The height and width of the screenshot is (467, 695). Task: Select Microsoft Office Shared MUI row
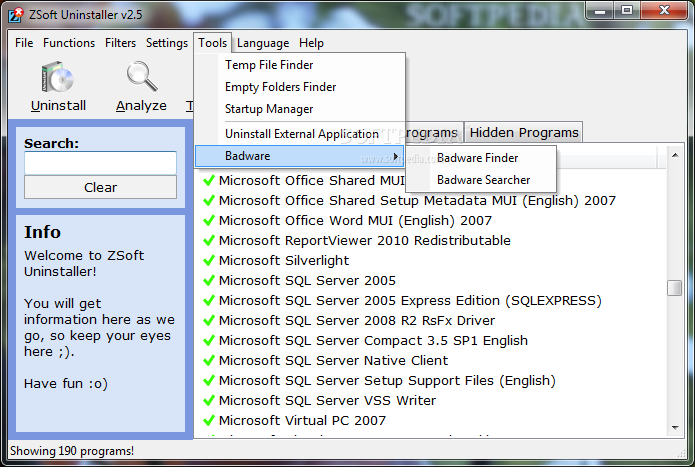(312, 181)
